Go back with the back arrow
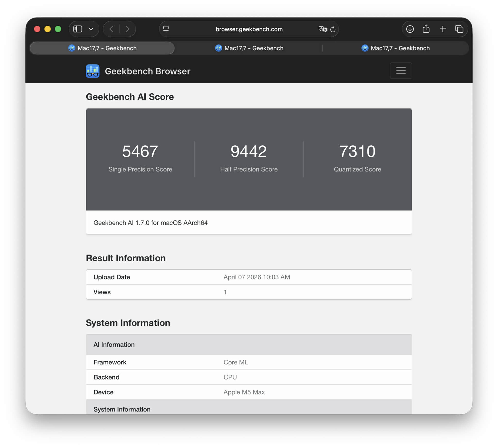The height and width of the screenshot is (448, 498). (112, 29)
